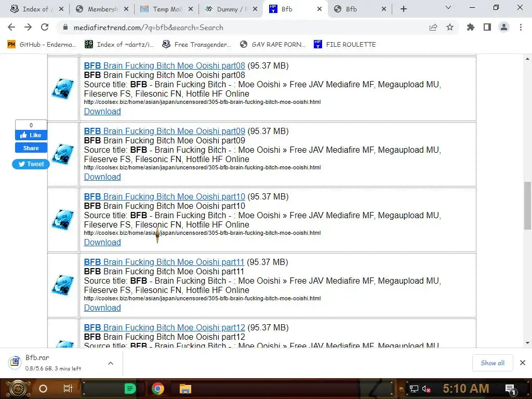The image size is (532, 399).
Task: Go forward in browser history
Action: click(x=28, y=27)
